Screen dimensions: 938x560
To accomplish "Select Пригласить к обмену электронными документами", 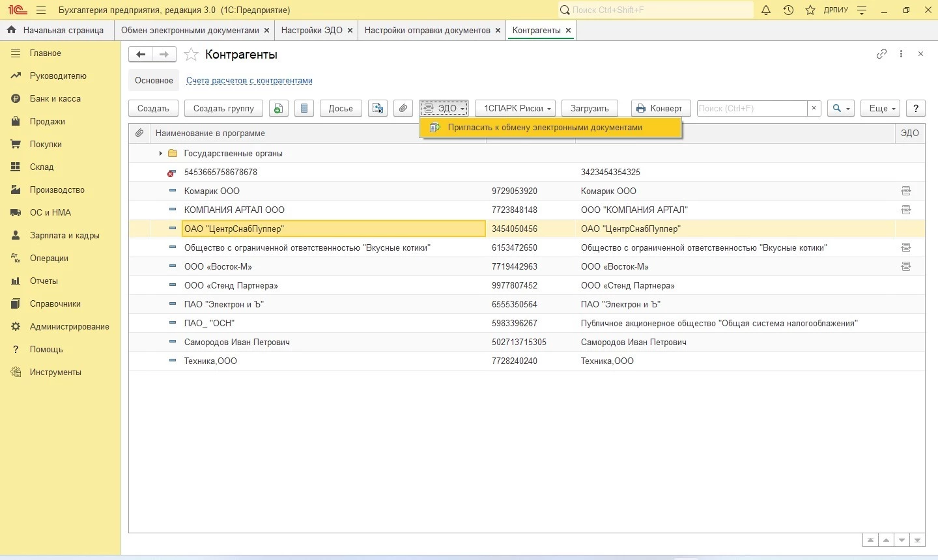I will (x=545, y=128).
